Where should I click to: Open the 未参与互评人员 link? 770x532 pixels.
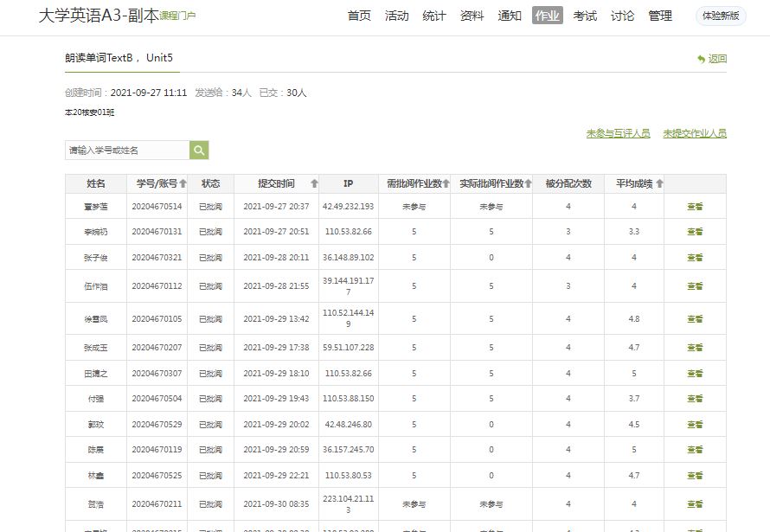tap(619, 133)
